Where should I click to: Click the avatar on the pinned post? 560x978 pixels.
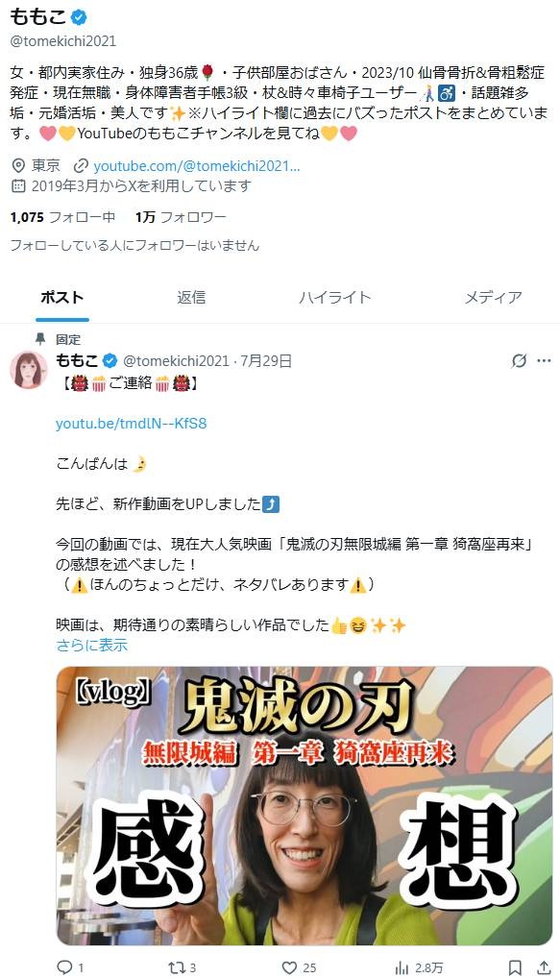[29, 370]
